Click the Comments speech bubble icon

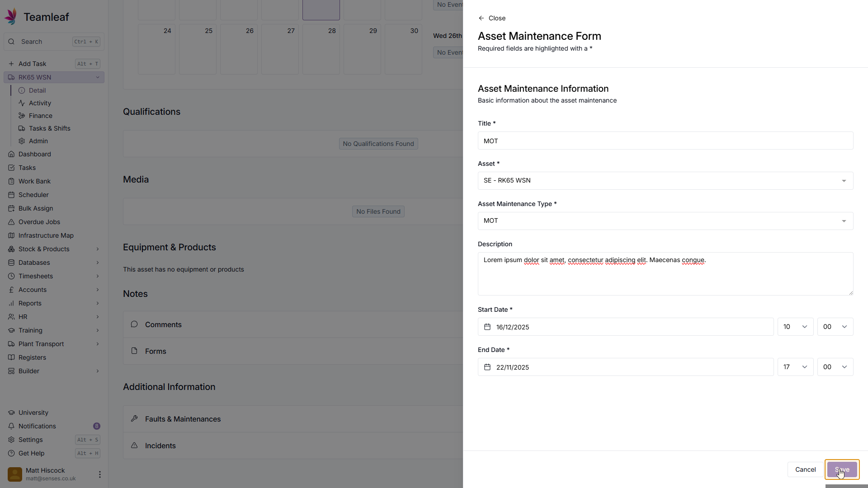(134, 324)
